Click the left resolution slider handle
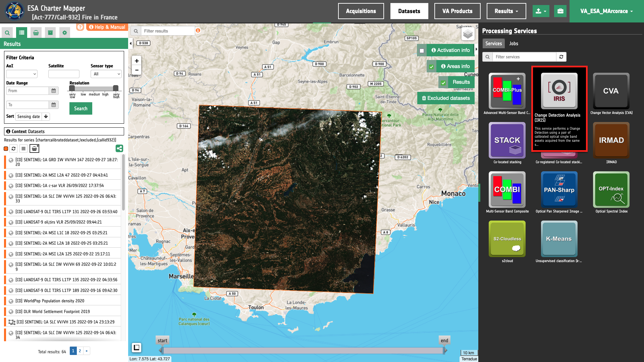The width and height of the screenshot is (644, 362). (x=72, y=88)
